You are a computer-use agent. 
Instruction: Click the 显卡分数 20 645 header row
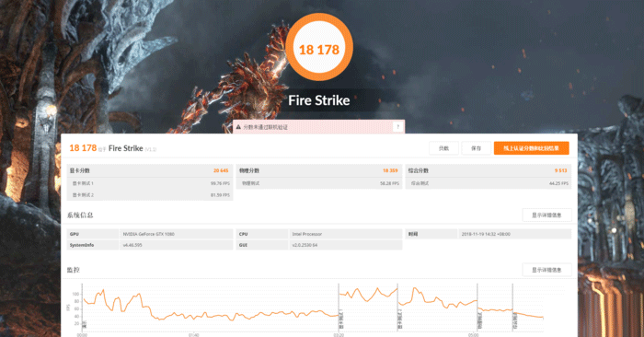pos(150,170)
